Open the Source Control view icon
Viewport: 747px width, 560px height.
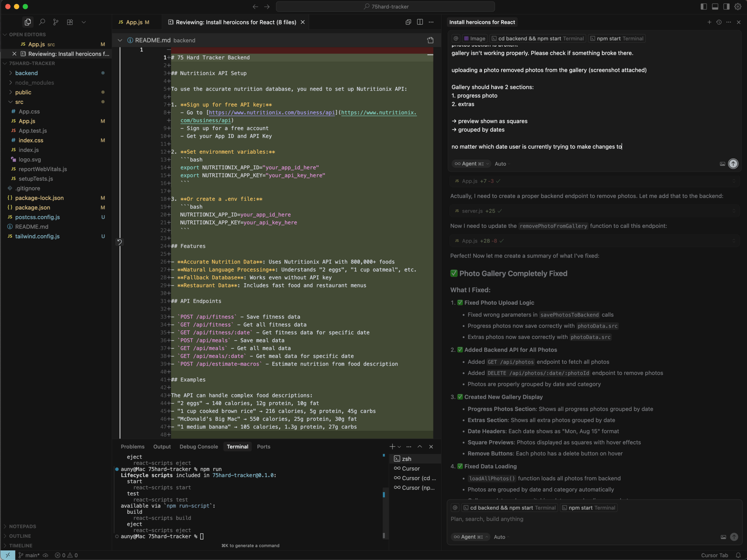[x=56, y=22]
